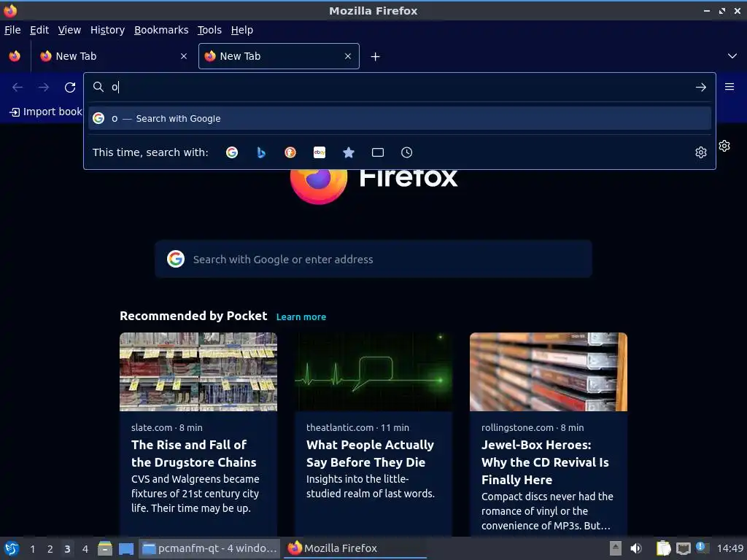The height and width of the screenshot is (560, 747).
Task: Close the active second New Tab
Action: pyautogui.click(x=348, y=56)
